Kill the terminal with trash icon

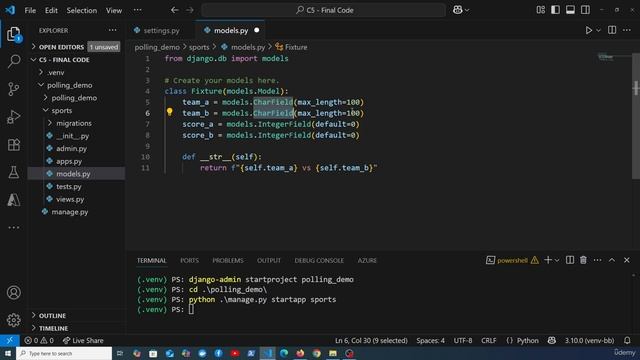tap(583, 260)
